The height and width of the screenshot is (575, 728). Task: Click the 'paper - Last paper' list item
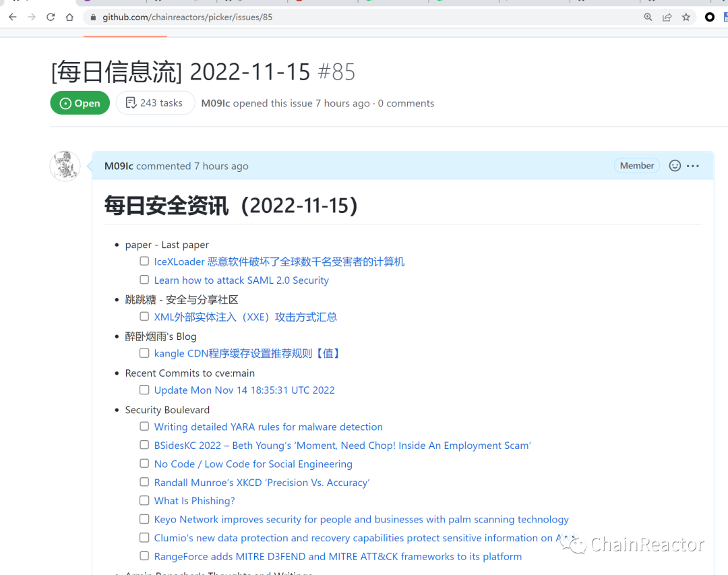[x=167, y=245]
